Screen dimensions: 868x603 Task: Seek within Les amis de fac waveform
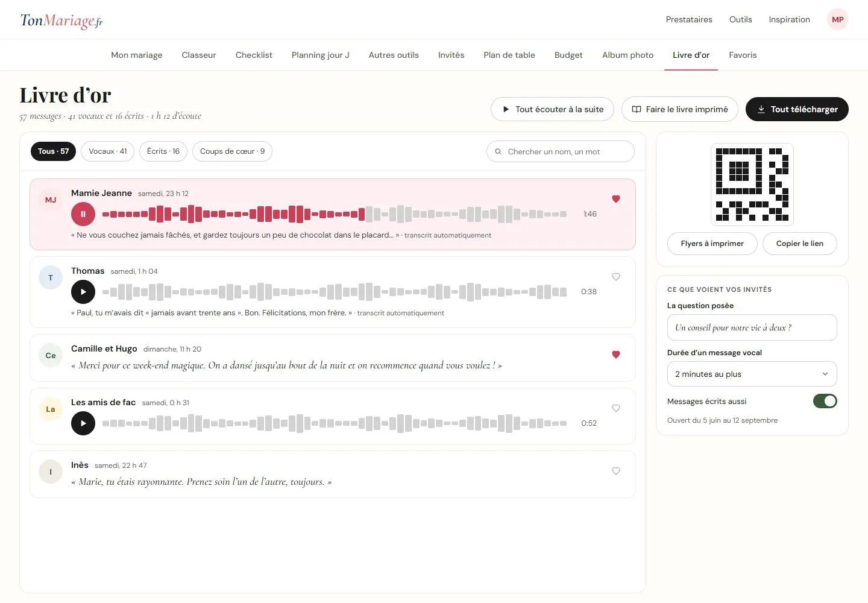tap(335, 423)
